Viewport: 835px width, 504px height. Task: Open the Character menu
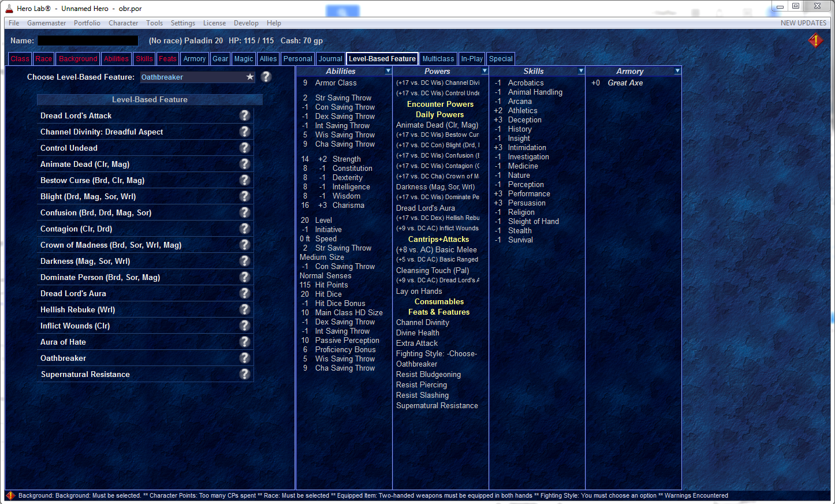[124, 23]
